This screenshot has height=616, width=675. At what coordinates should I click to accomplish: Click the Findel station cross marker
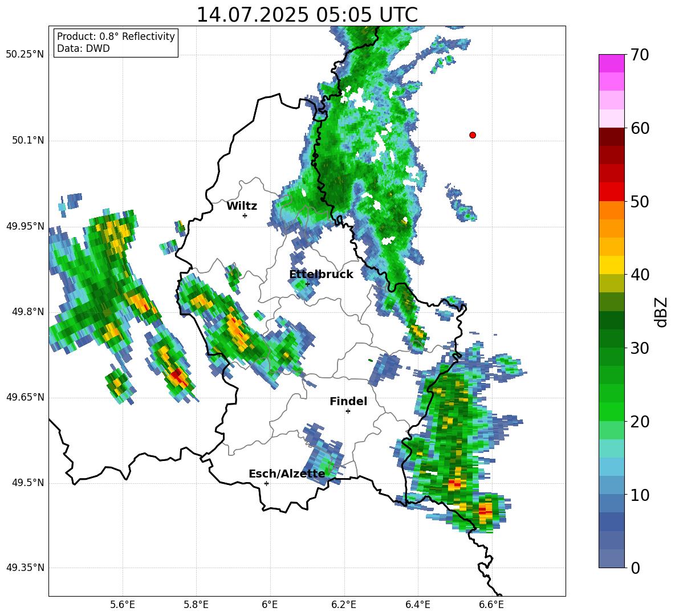pyautogui.click(x=348, y=411)
